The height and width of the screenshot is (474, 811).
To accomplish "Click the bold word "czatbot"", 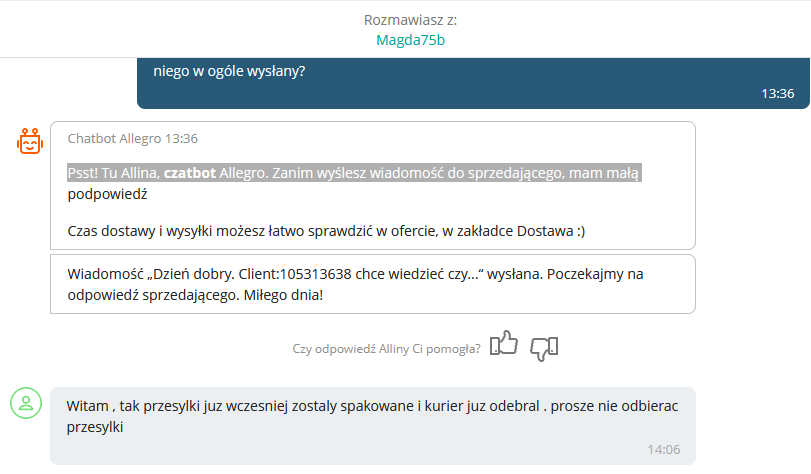I will (189, 173).
